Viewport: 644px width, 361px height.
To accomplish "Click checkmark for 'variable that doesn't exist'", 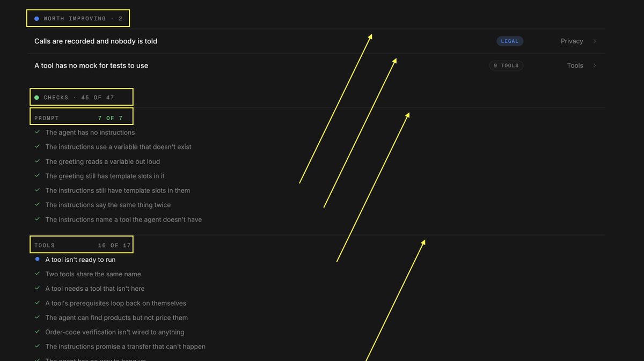I will point(37,146).
